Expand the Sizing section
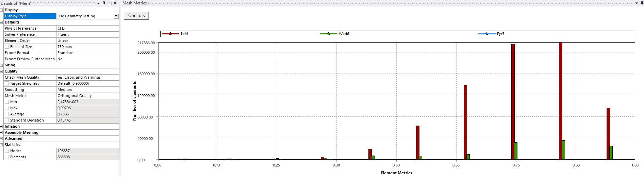The width and height of the screenshot is (644, 177). tap(2, 65)
